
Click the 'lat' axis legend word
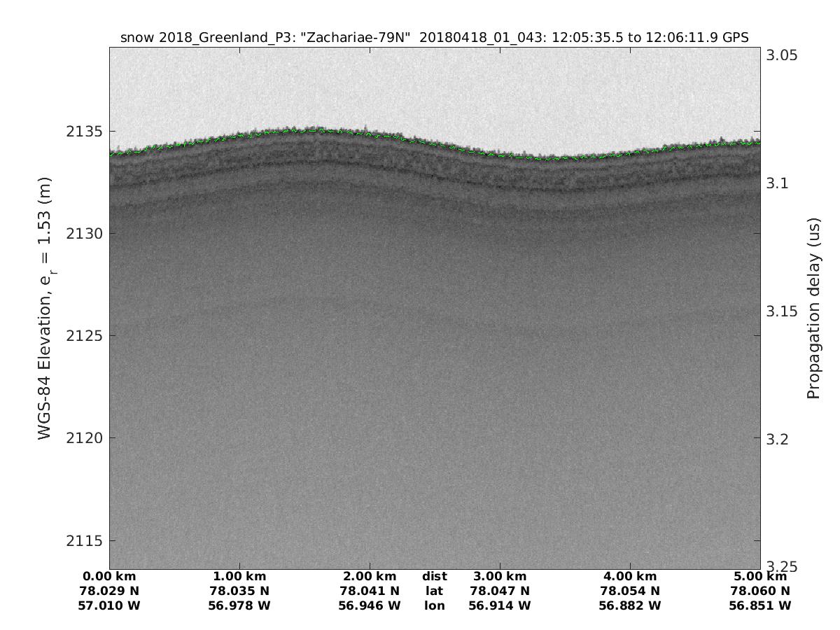pos(435,591)
